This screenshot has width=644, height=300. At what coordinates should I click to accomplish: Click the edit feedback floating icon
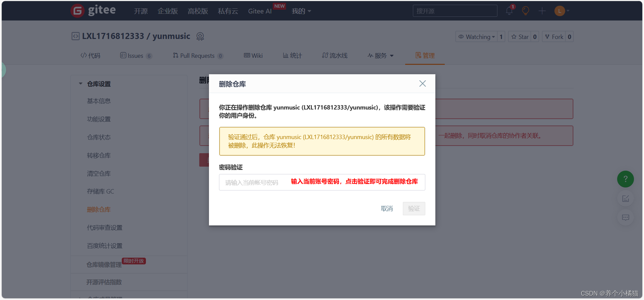(626, 199)
